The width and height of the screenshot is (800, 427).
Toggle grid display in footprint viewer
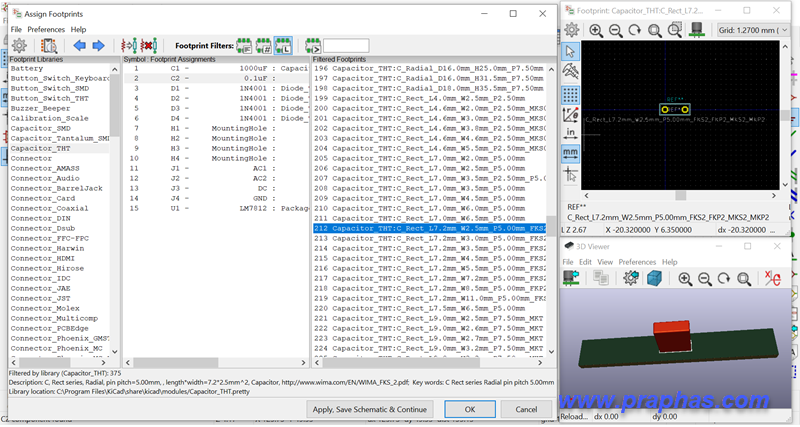pos(570,94)
